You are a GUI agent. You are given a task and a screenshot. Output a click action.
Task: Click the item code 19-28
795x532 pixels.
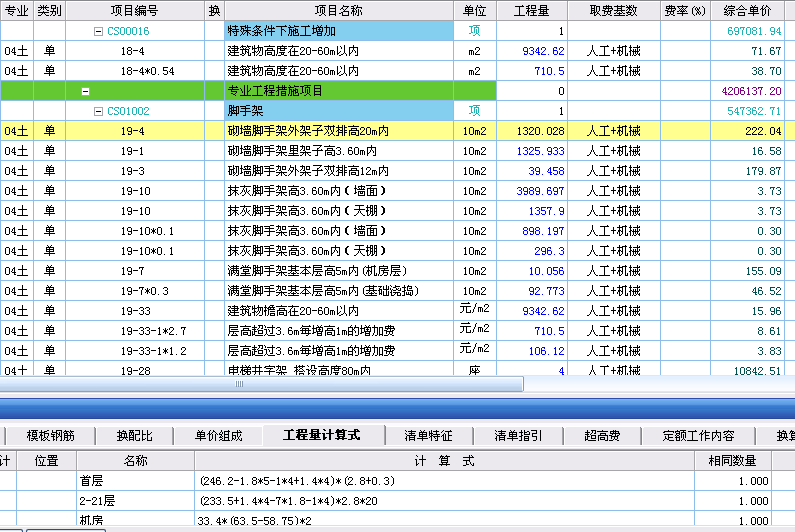tap(135, 371)
